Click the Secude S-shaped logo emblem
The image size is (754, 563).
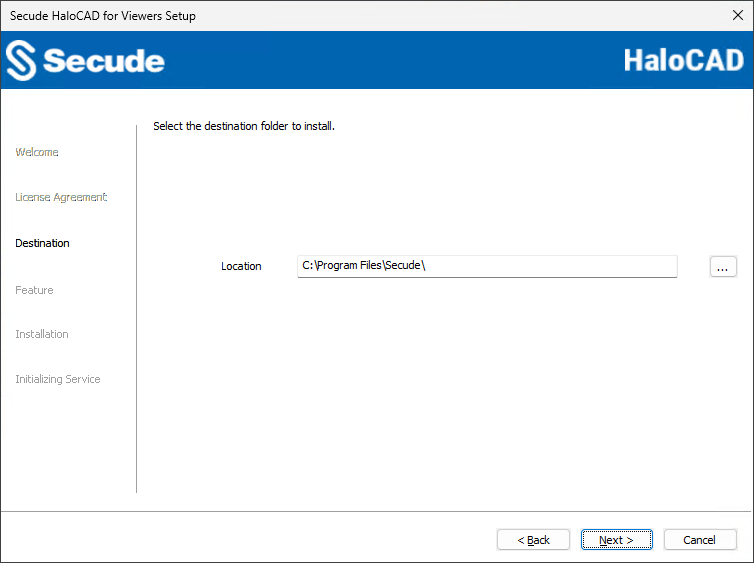tap(21, 61)
